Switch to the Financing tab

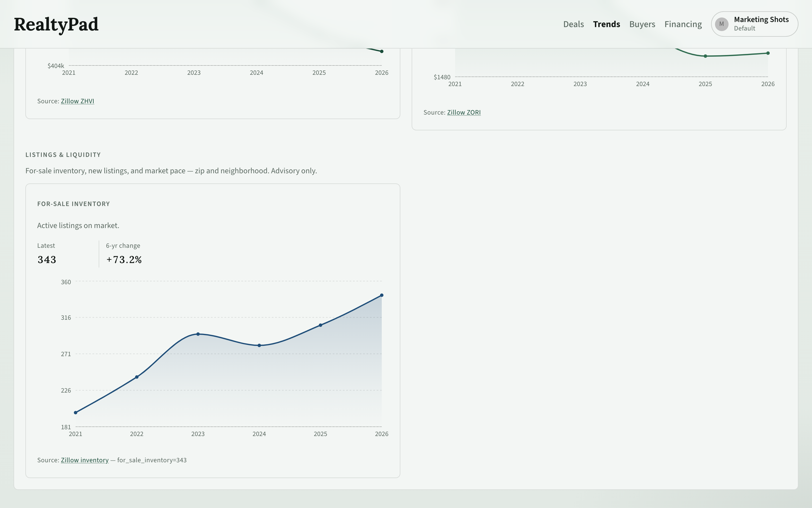click(x=683, y=24)
